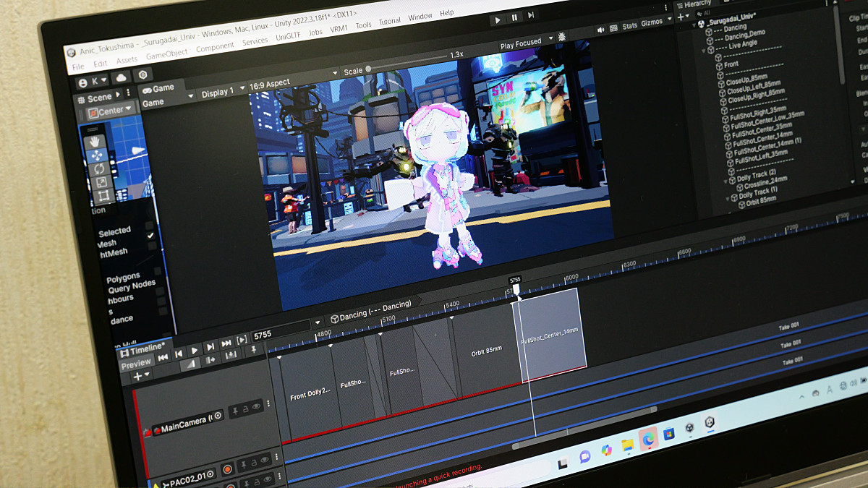Open the keyboard shortcuts icon in Game view
Screen dimensions: 868x488
click(613, 28)
